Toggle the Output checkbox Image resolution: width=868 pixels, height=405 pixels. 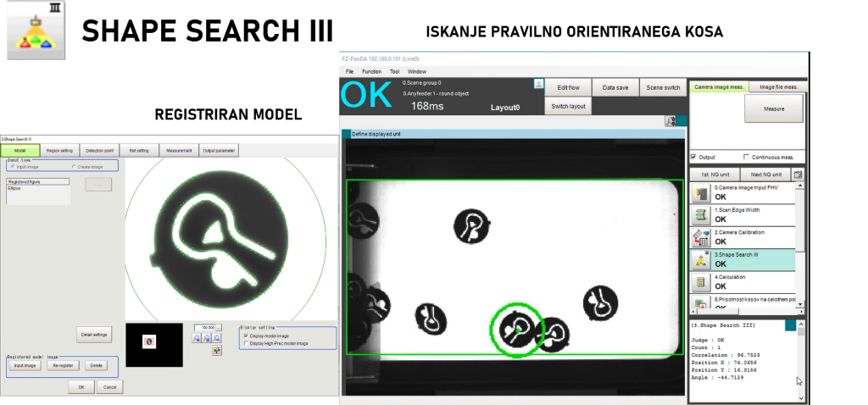[694, 157]
